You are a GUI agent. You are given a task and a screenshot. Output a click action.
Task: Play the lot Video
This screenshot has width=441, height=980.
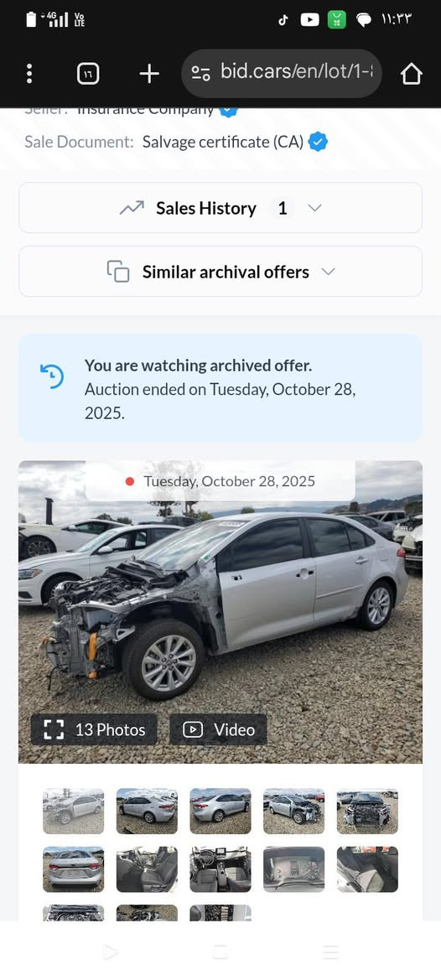218,729
